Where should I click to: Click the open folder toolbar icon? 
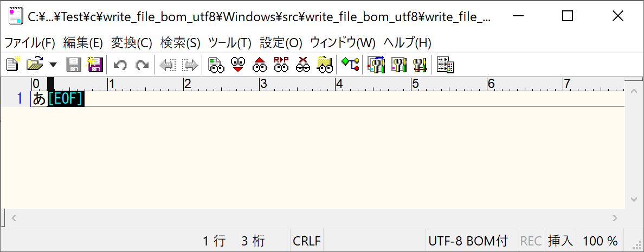point(35,65)
